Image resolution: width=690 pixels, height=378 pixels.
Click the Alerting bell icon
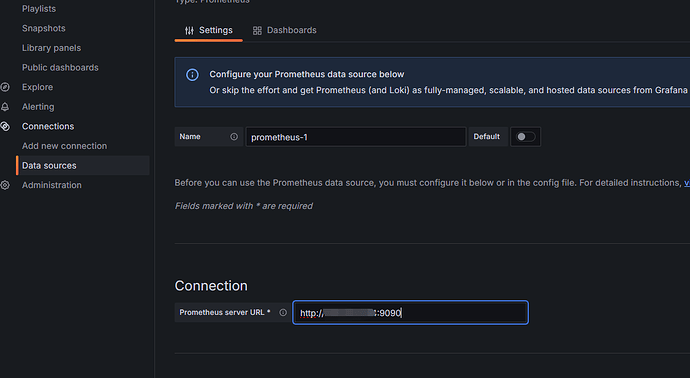[x=5, y=106]
